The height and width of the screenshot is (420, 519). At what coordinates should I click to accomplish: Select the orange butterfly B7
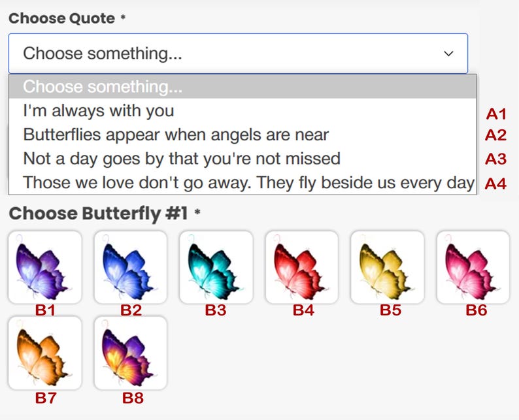coord(44,353)
